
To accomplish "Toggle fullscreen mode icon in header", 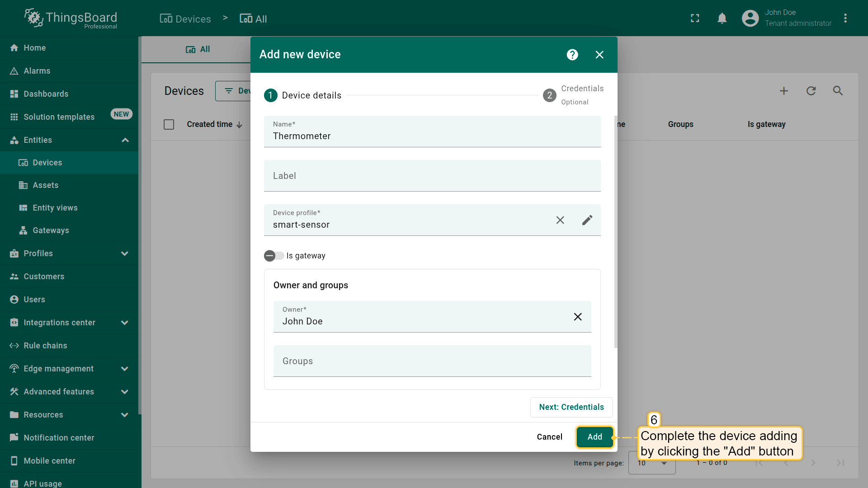I will pos(695,18).
